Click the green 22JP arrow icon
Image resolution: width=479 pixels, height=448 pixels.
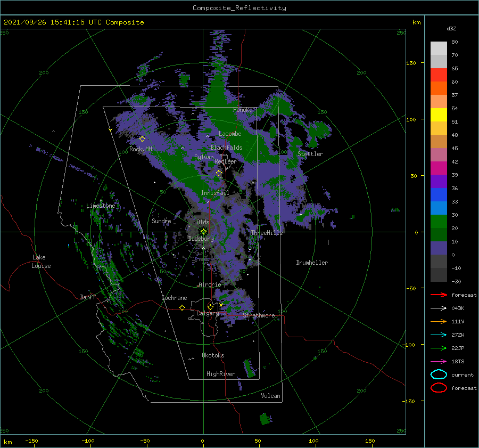[x=439, y=348]
